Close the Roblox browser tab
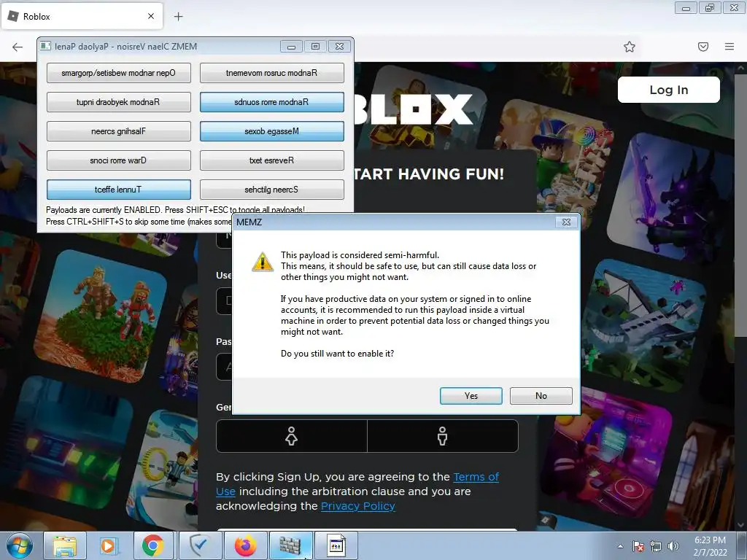747x560 pixels. 151,16
